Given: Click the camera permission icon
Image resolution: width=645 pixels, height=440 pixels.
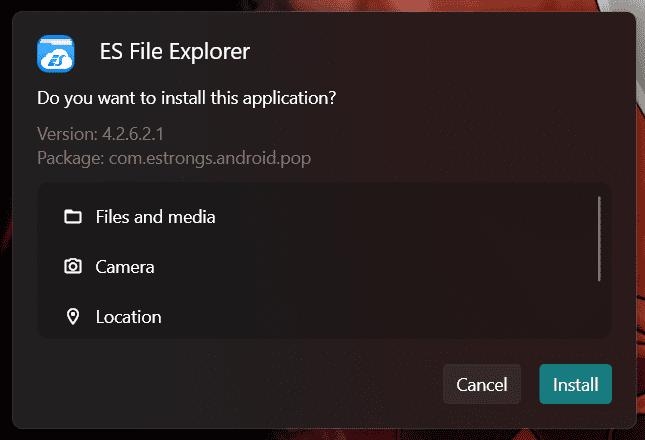Looking at the screenshot, I should click(x=73, y=267).
